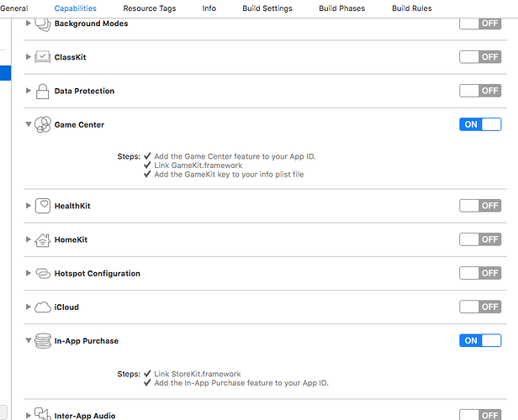Click the Game Center capability icon
This screenshot has height=420, width=518.
pos(42,124)
